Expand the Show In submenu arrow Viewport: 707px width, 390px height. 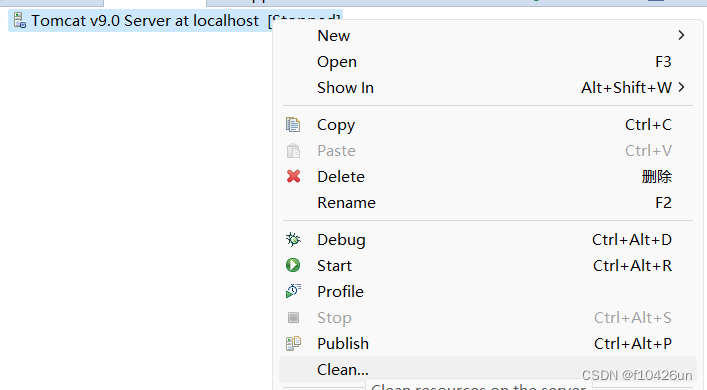pos(681,87)
